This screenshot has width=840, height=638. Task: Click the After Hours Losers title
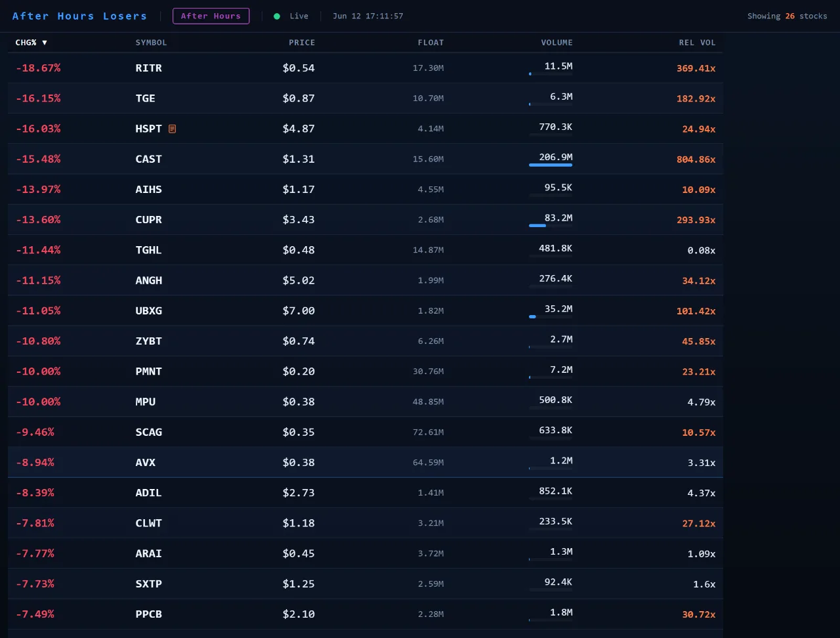coord(79,16)
